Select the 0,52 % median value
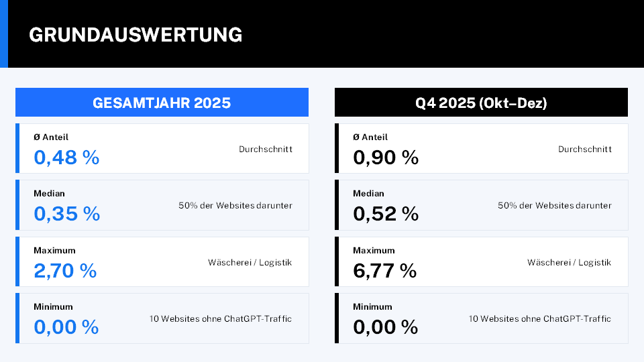Screen dimensions: 644x362 click(x=386, y=214)
